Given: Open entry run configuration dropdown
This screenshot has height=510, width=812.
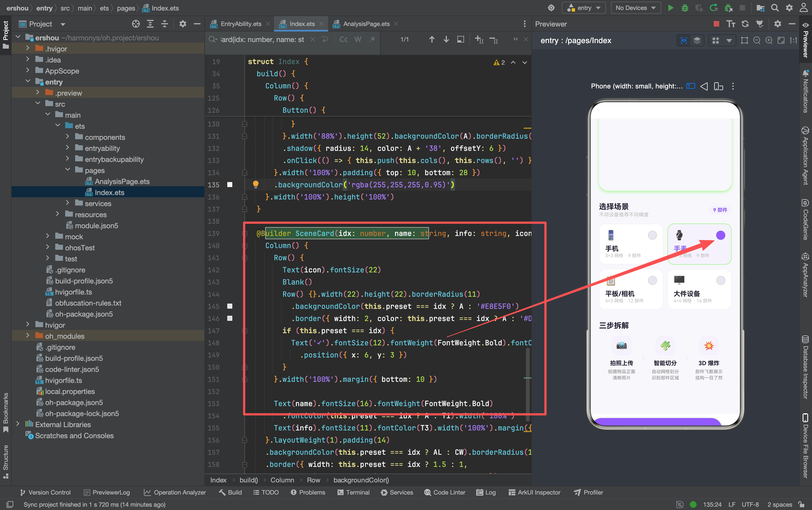Looking at the screenshot, I should 584,8.
